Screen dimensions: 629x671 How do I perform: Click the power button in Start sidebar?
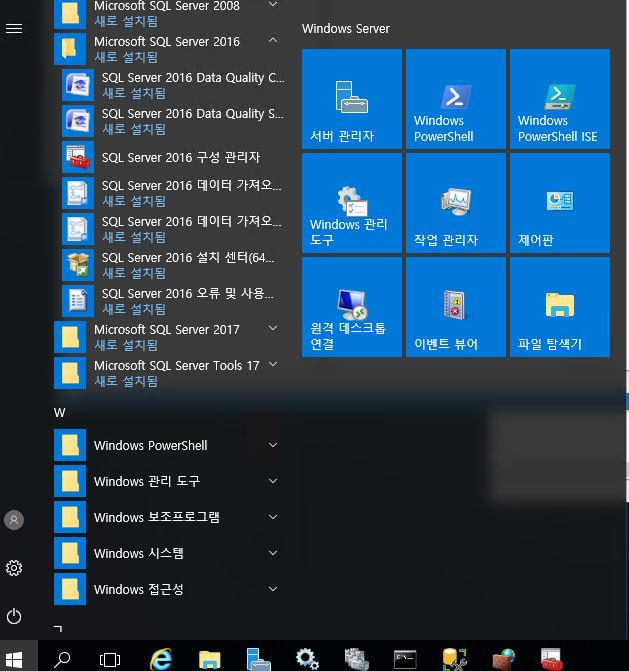click(x=14, y=617)
